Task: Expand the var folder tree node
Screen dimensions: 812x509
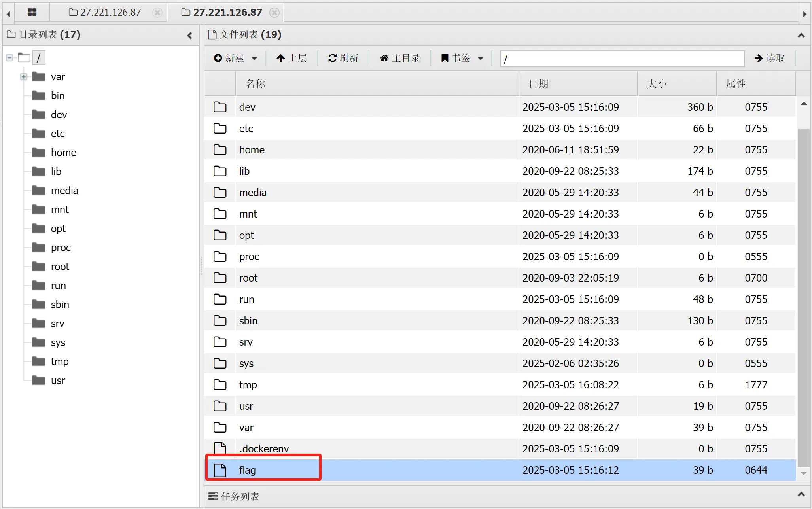Action: 24,77
